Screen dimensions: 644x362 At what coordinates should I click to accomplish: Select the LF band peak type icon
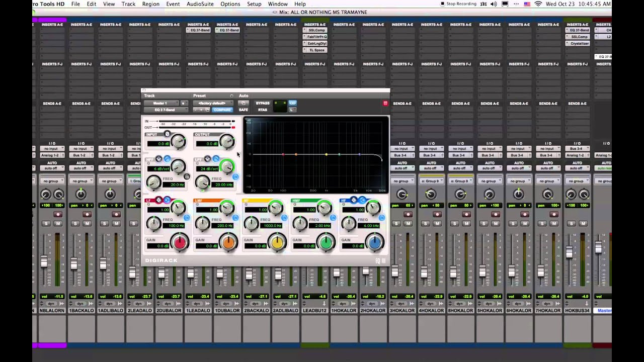[x=158, y=200]
